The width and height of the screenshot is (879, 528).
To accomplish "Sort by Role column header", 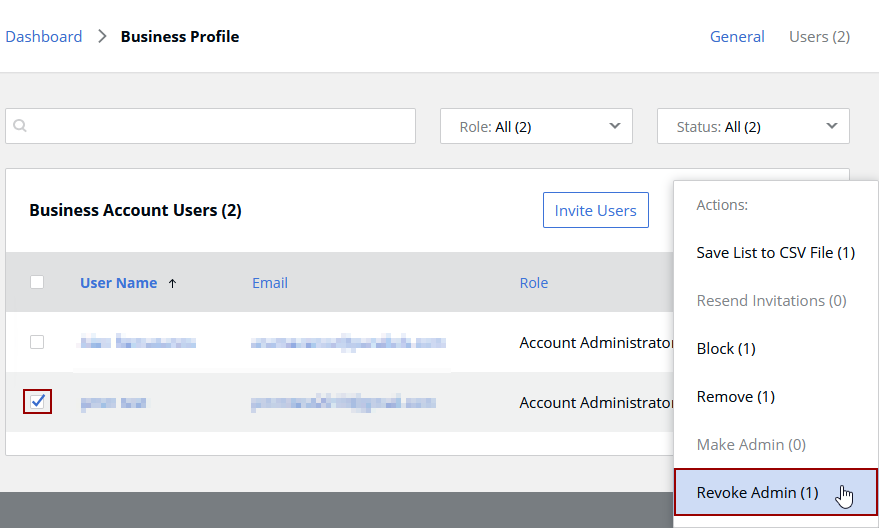I will click(x=534, y=283).
